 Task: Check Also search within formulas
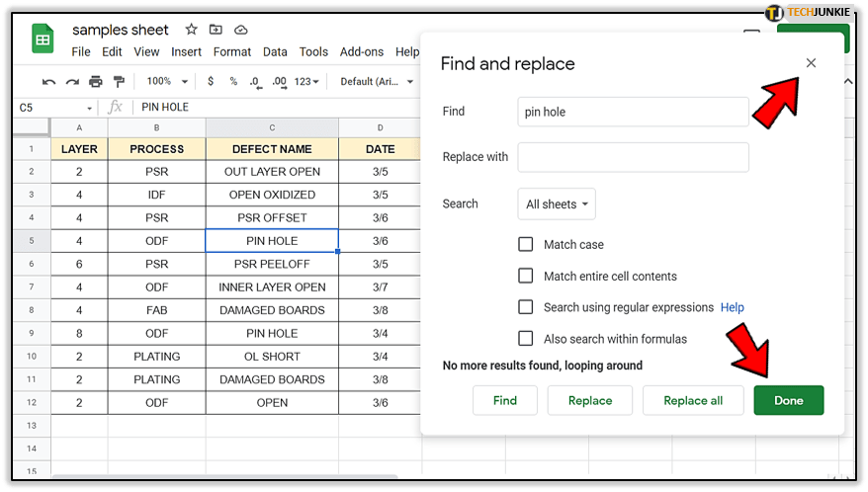tap(526, 339)
